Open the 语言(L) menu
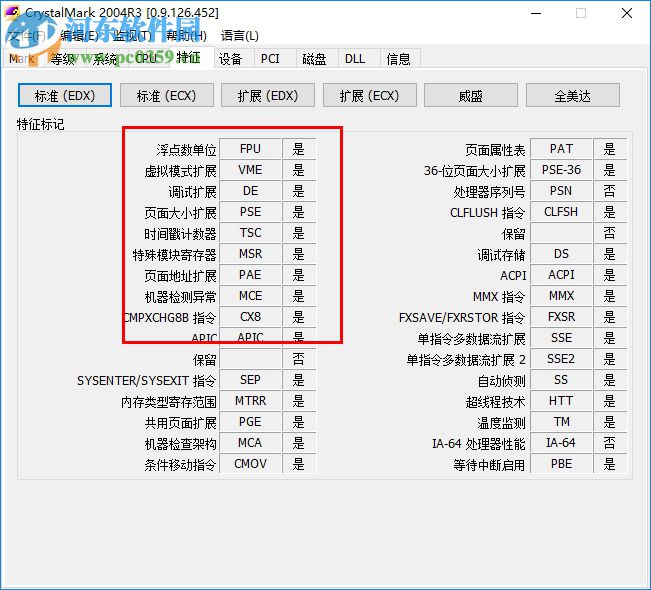This screenshot has height=590, width=651. pos(240,36)
